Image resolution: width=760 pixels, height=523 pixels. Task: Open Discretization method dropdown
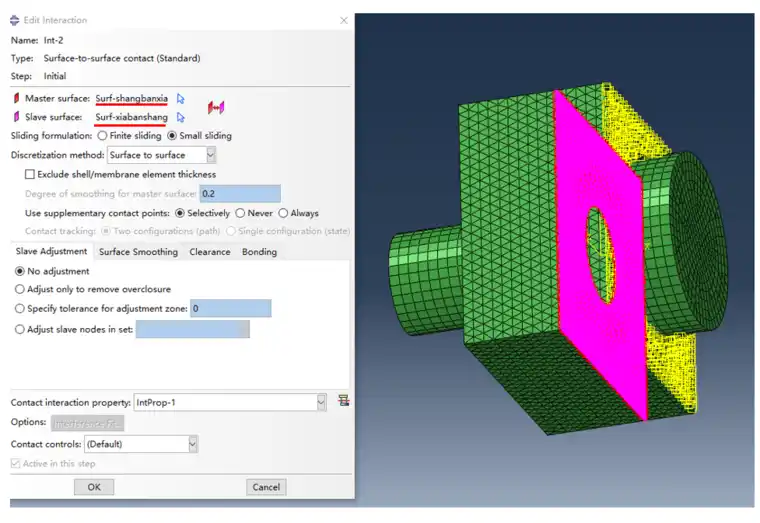tap(210, 155)
